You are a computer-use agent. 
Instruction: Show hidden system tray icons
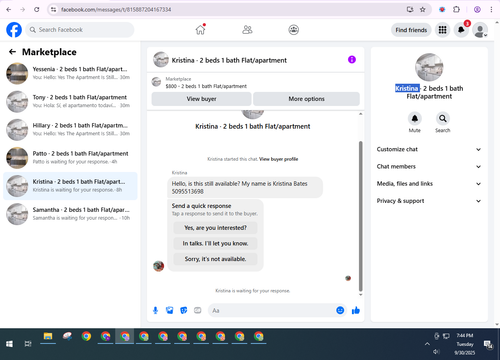(x=427, y=344)
